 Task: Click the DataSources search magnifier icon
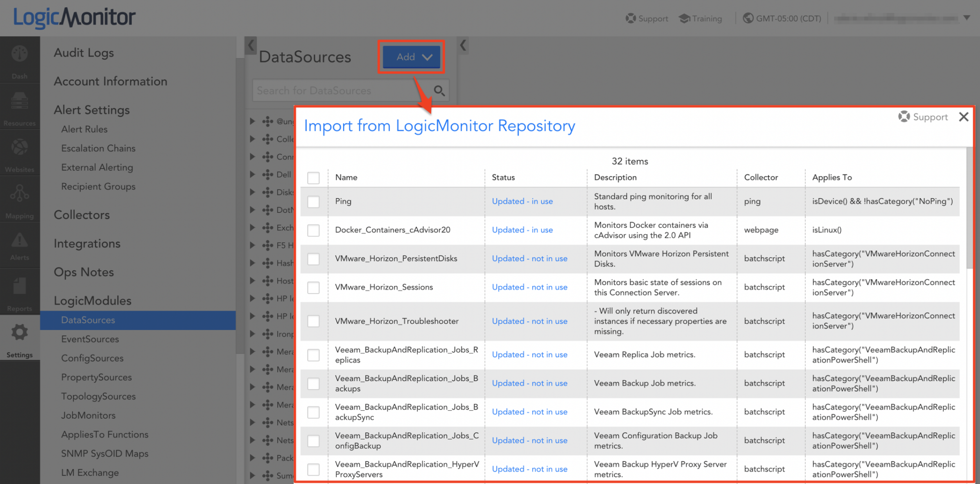(x=439, y=90)
